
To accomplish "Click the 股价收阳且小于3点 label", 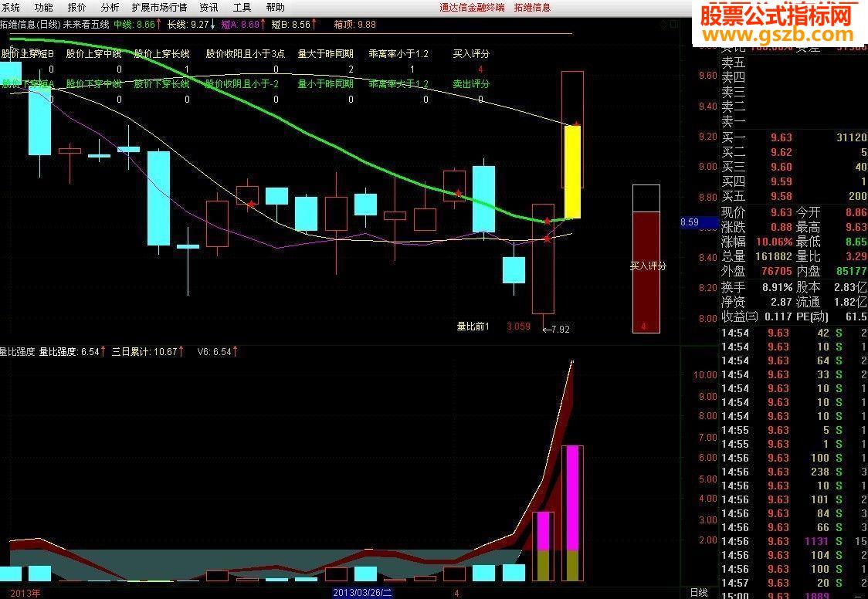I will click(x=246, y=54).
